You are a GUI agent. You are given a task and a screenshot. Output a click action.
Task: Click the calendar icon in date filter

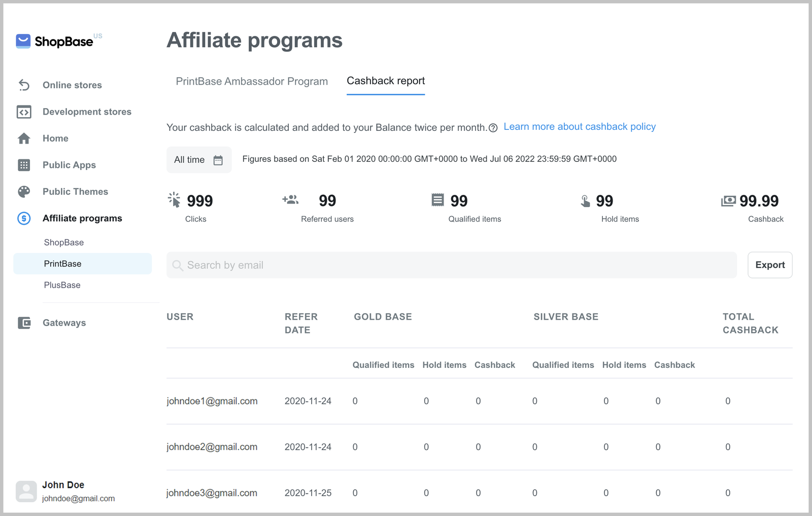[218, 160]
